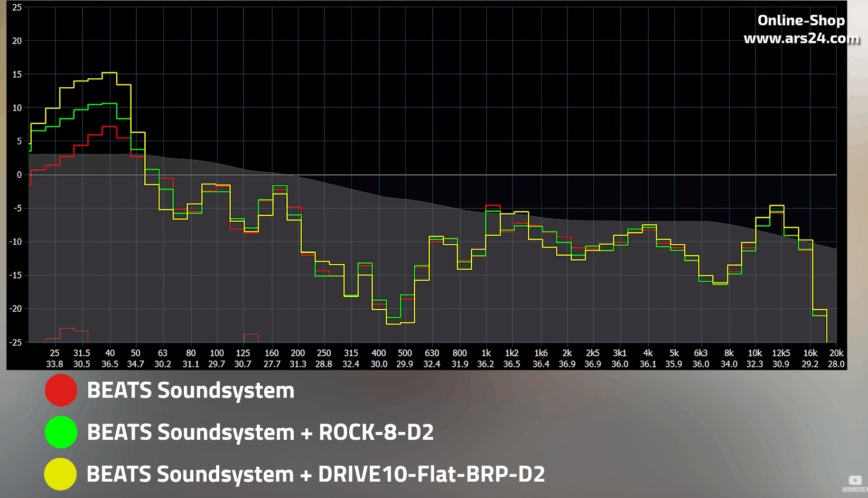Click the "36.1" level value
Screen dimensions: 868x498
click(648, 364)
